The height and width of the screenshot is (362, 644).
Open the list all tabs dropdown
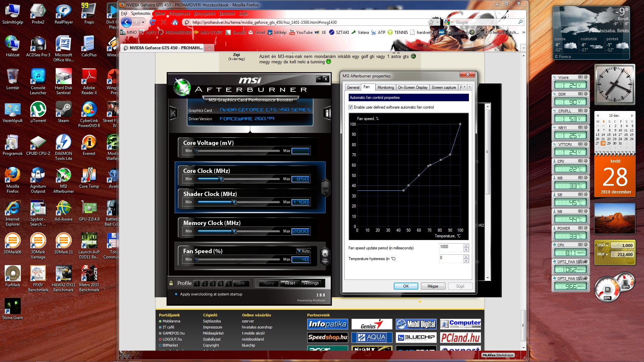[x=523, y=48]
